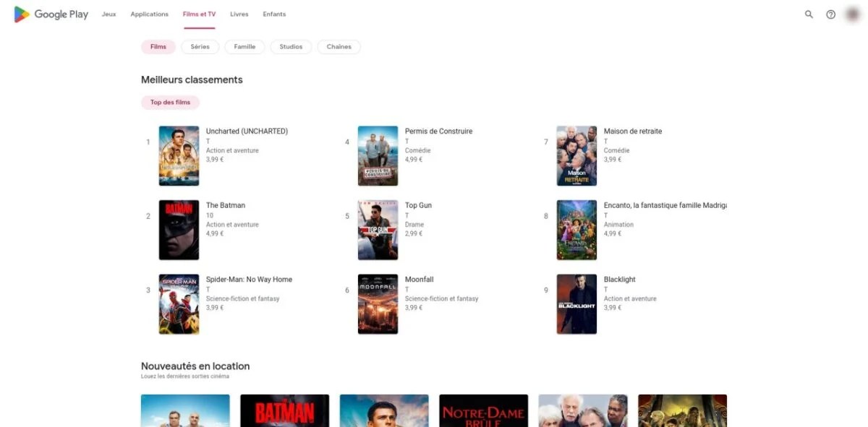Screen dimensions: 868x427
Task: Select the Famille filter chip
Action: click(x=244, y=47)
